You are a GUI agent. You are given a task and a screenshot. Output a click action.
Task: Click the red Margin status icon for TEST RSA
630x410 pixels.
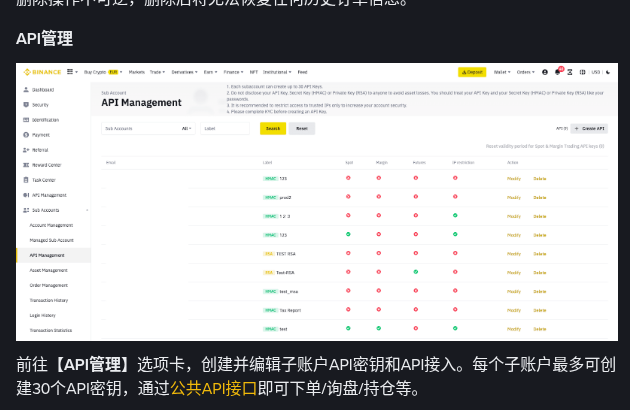tap(378, 253)
